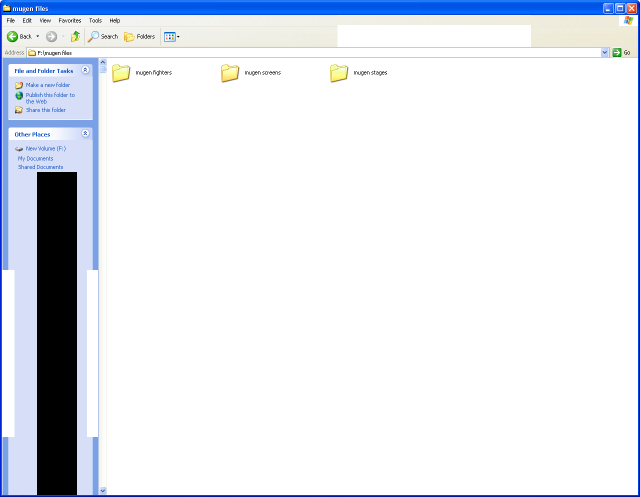
Task: Open the Tools menu
Action: tap(95, 20)
